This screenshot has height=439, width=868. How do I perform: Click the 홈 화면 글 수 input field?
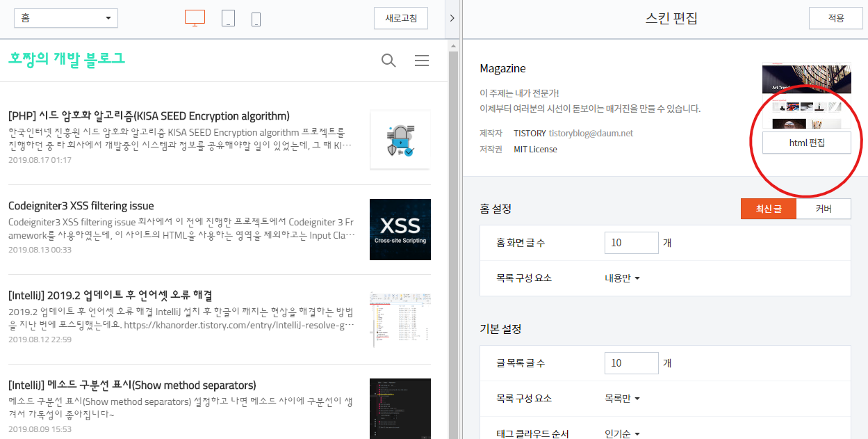coord(632,243)
